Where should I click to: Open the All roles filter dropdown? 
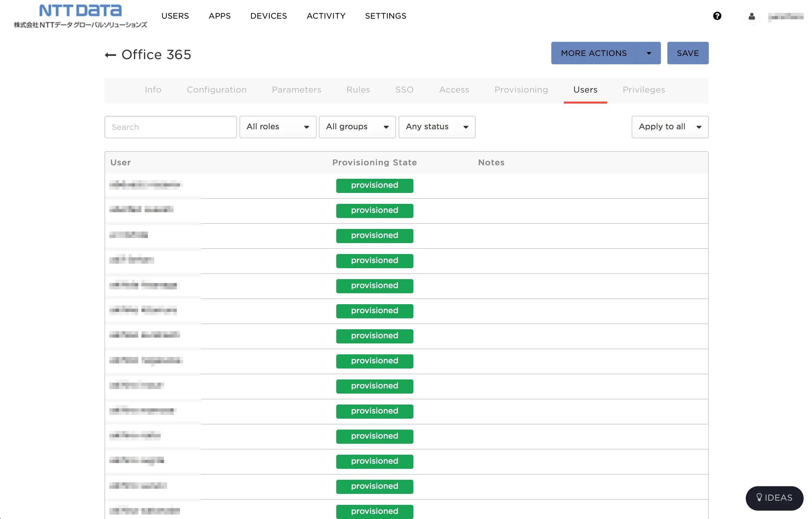[277, 127]
